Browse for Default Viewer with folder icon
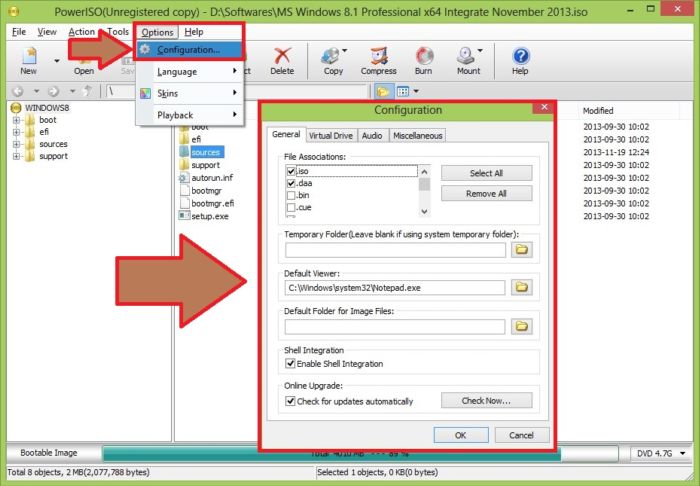Image resolution: width=700 pixels, height=486 pixels. click(x=520, y=287)
